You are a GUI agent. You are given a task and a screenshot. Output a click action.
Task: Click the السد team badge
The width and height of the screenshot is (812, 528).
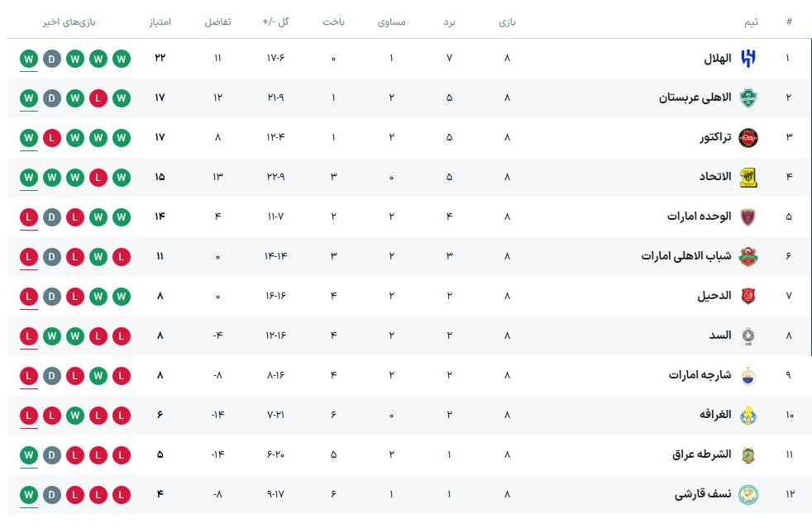(748, 335)
